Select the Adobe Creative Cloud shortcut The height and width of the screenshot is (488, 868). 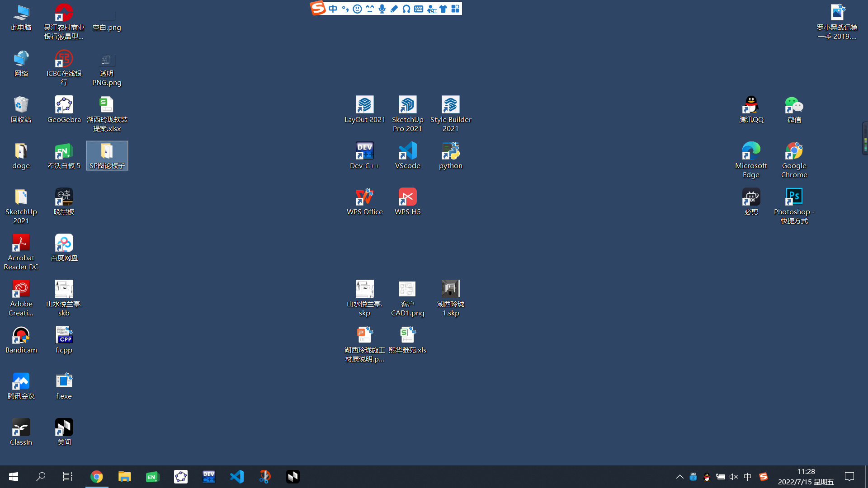point(21,299)
